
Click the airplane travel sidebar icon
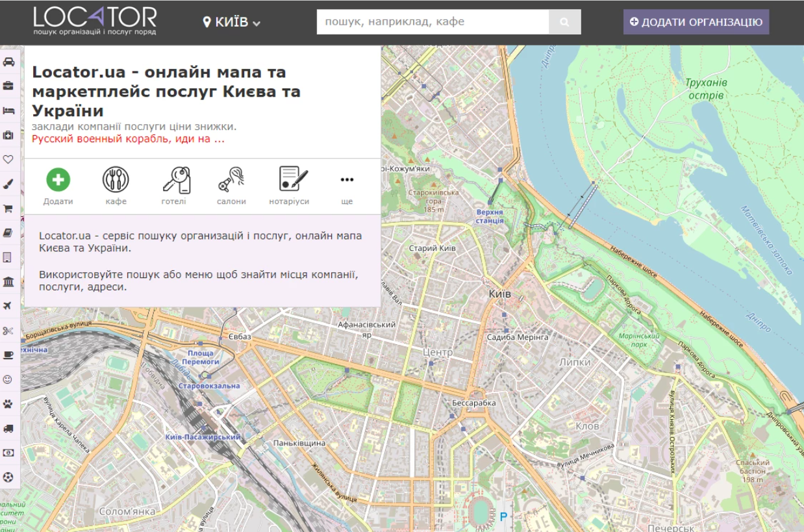coord(8,306)
